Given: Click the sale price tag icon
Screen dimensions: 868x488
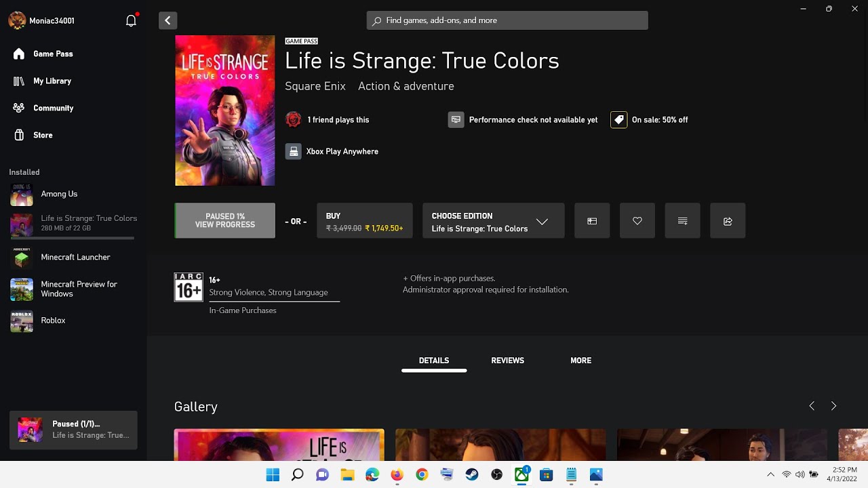Looking at the screenshot, I should tap(618, 120).
